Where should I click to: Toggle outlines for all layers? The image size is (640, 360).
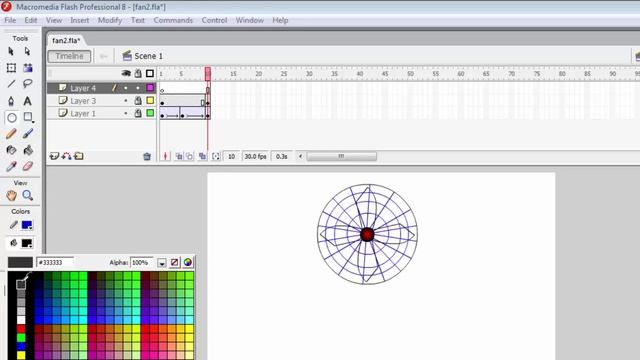click(150, 73)
